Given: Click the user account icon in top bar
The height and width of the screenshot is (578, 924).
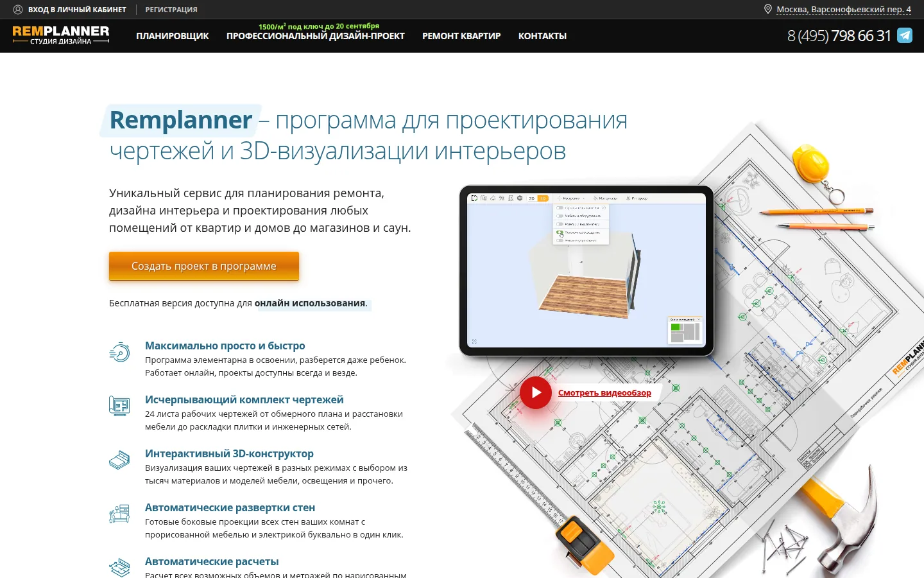Looking at the screenshot, I should pos(18,10).
